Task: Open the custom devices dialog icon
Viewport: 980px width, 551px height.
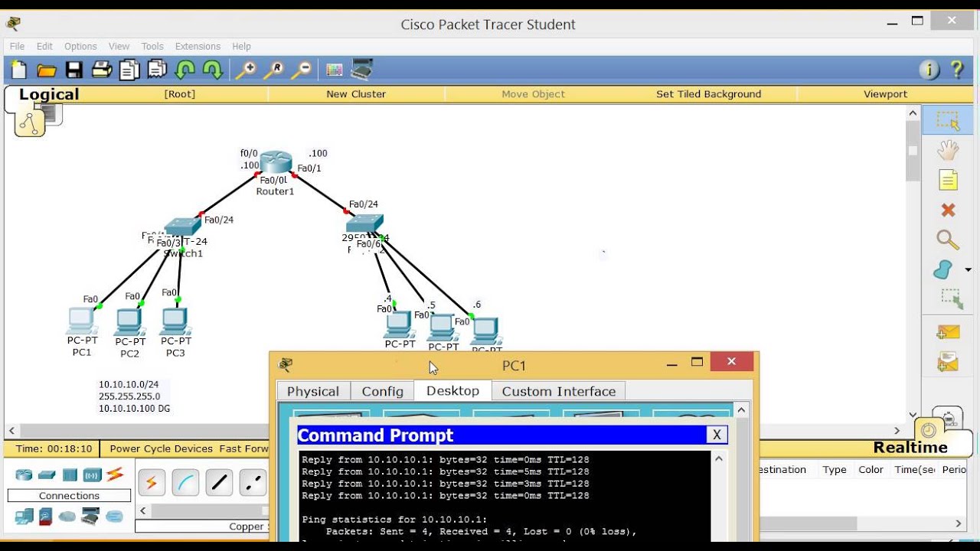Action: pos(362,70)
